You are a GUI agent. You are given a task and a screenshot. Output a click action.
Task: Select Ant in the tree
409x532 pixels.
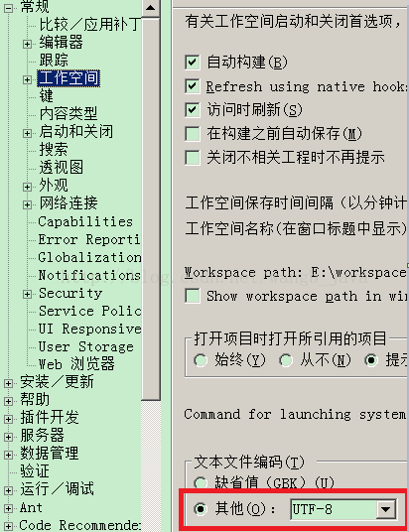pos(31,507)
